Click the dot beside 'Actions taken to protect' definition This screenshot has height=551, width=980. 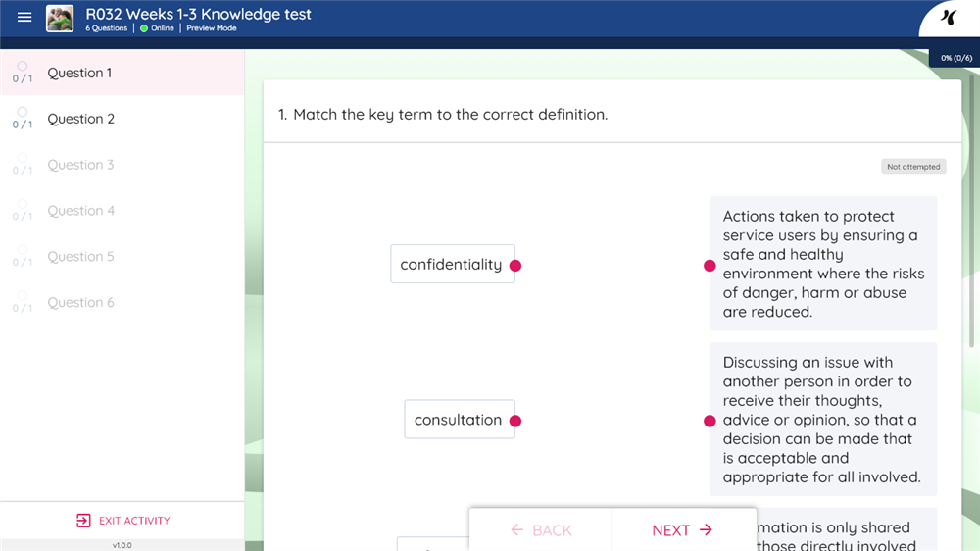tap(710, 266)
